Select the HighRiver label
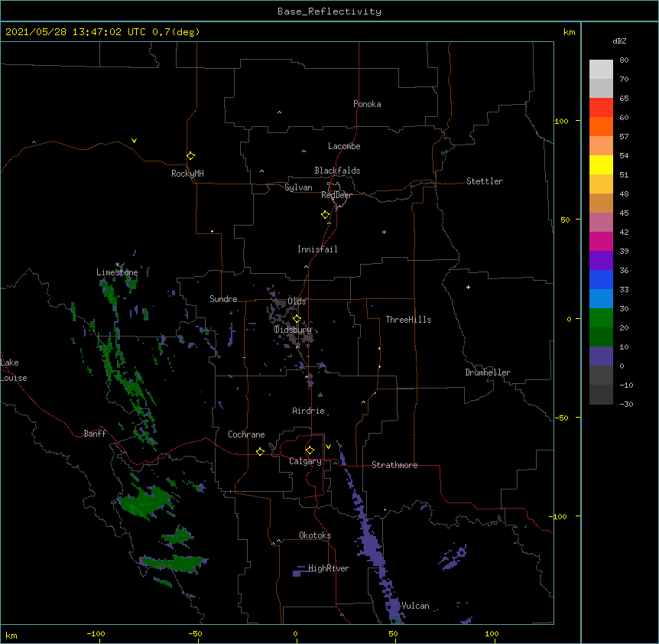Image resolution: width=659 pixels, height=644 pixels. 329,568
